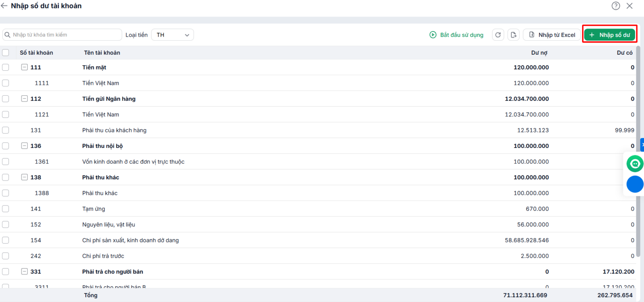Click Nhập từ Excel button
Screen dimensions: 644x302
click(x=552, y=35)
